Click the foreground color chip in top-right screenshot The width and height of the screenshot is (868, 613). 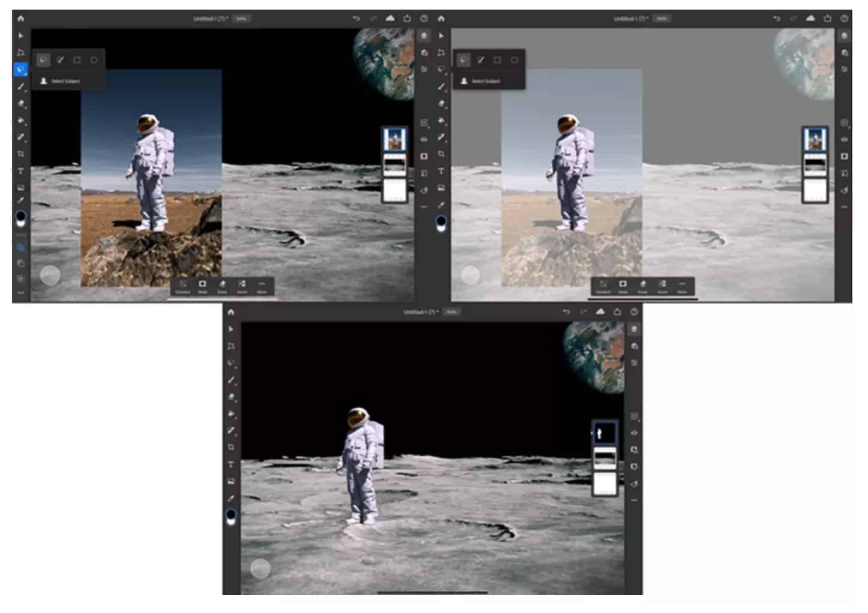click(441, 221)
